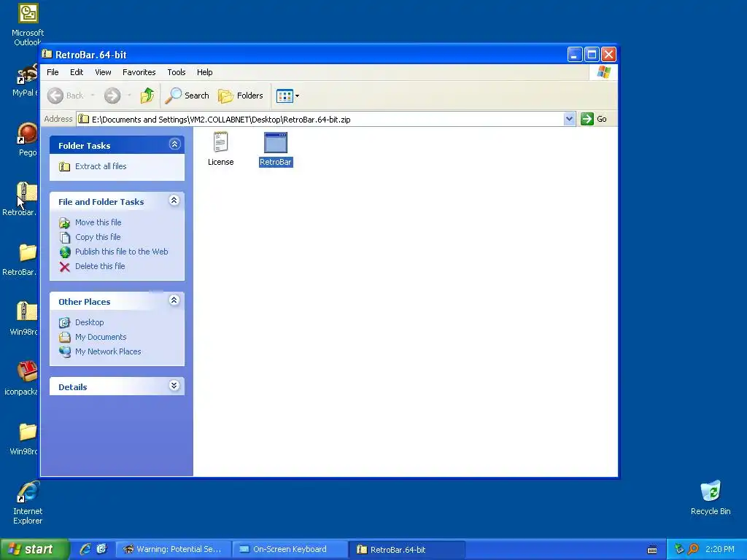
Task: Click the Back history dropdown arrow
Action: pyautogui.click(x=93, y=96)
